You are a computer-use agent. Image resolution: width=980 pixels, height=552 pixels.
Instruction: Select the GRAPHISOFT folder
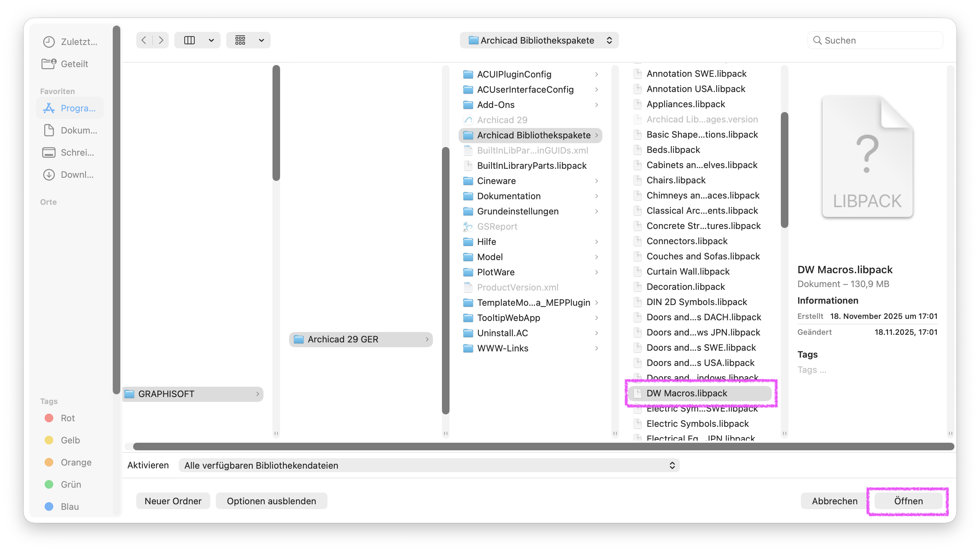[x=193, y=394]
